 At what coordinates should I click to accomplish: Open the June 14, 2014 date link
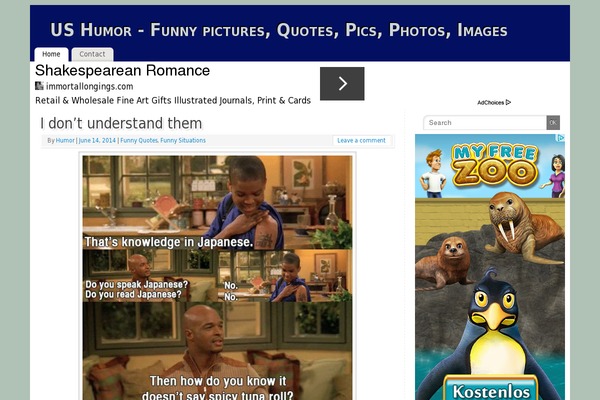97,140
